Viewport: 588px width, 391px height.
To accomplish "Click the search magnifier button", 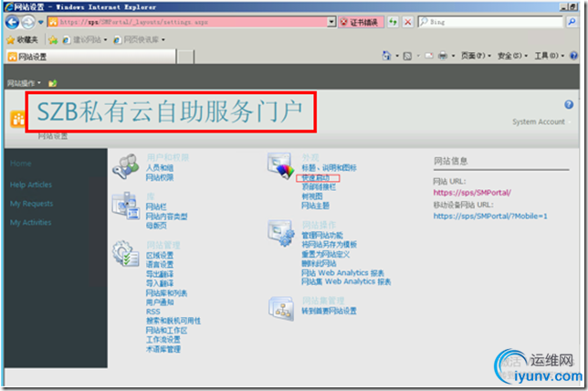I will [x=572, y=22].
